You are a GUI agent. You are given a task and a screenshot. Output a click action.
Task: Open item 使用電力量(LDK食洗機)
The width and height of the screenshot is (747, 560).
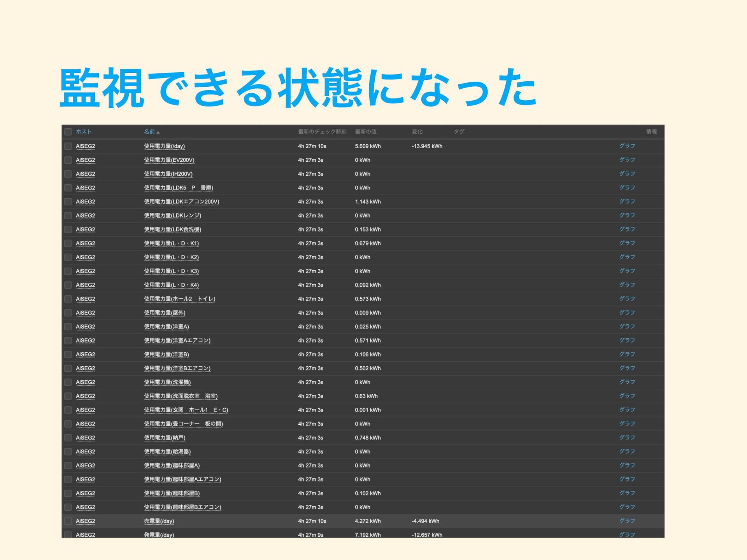tap(173, 229)
